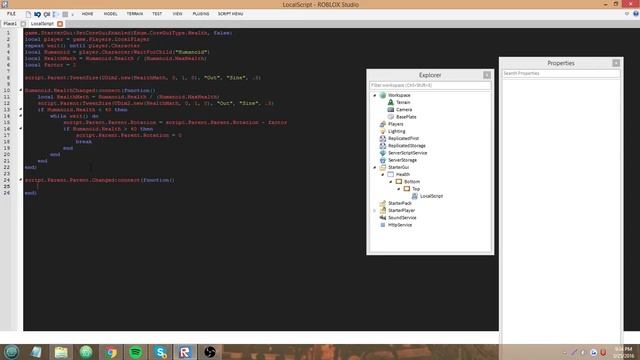Click in the Filter workspace search box
Screen dimensions: 640x360
coord(430,85)
